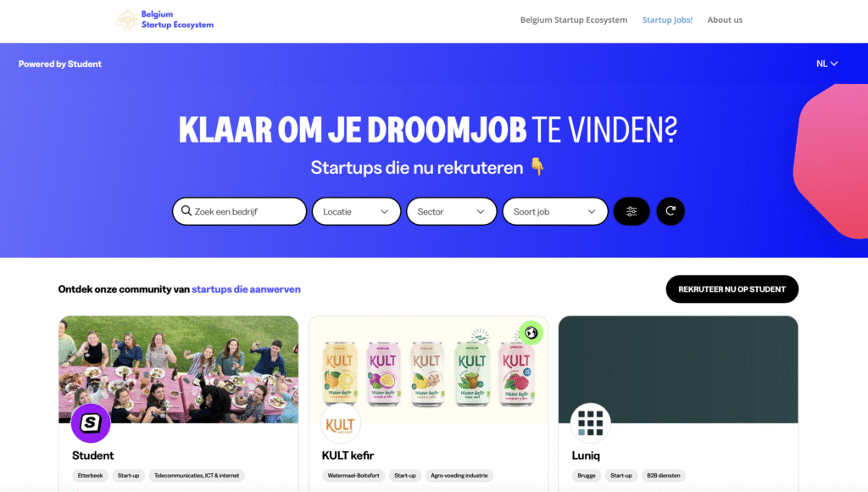This screenshot has width=868, height=492.
Task: Open Belgium Startup Ecosystem nav item
Action: click(x=574, y=20)
